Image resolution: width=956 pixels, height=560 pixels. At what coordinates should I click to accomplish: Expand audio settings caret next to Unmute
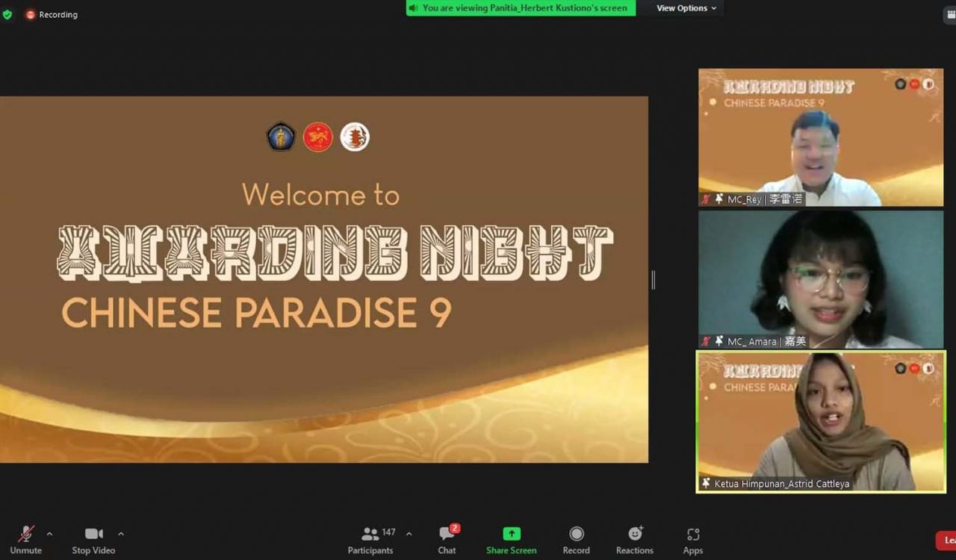tap(49, 534)
